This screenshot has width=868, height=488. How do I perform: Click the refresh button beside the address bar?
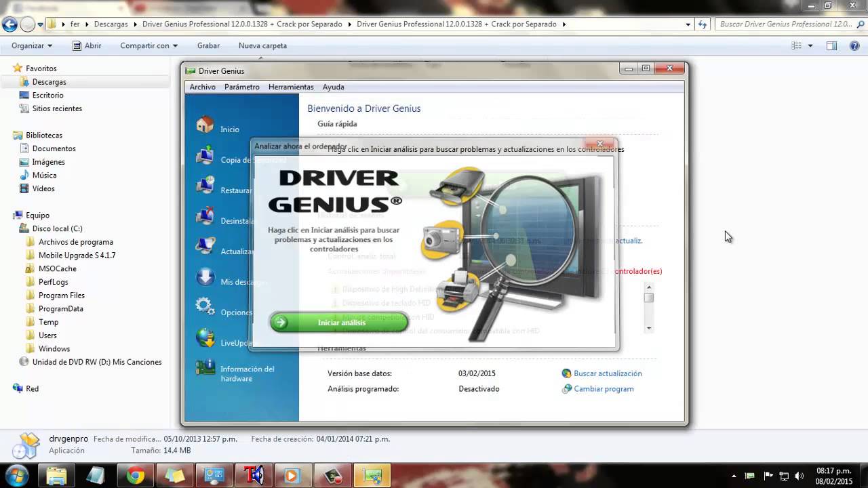pos(703,24)
